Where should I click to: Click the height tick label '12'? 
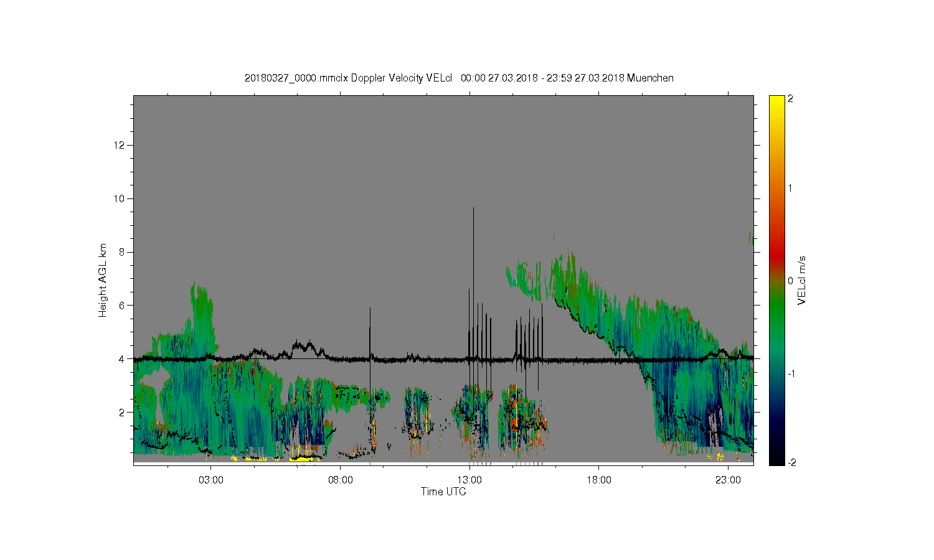(120, 145)
